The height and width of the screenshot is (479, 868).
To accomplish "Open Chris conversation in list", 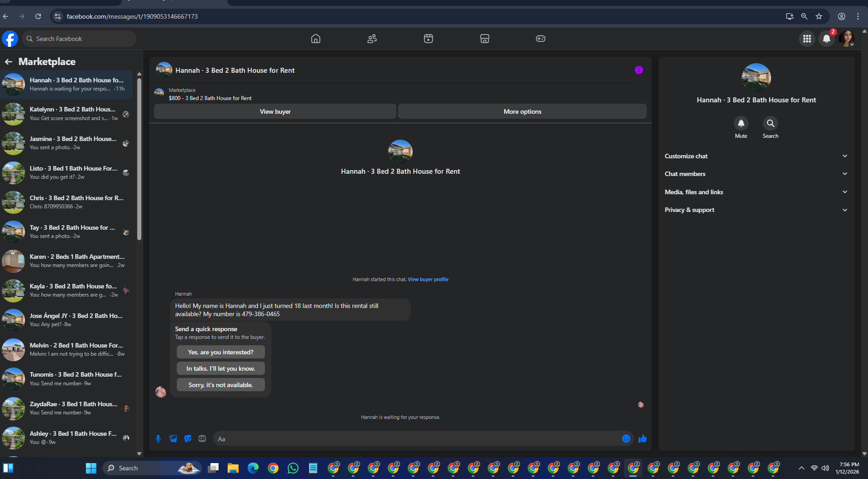I will [67, 202].
